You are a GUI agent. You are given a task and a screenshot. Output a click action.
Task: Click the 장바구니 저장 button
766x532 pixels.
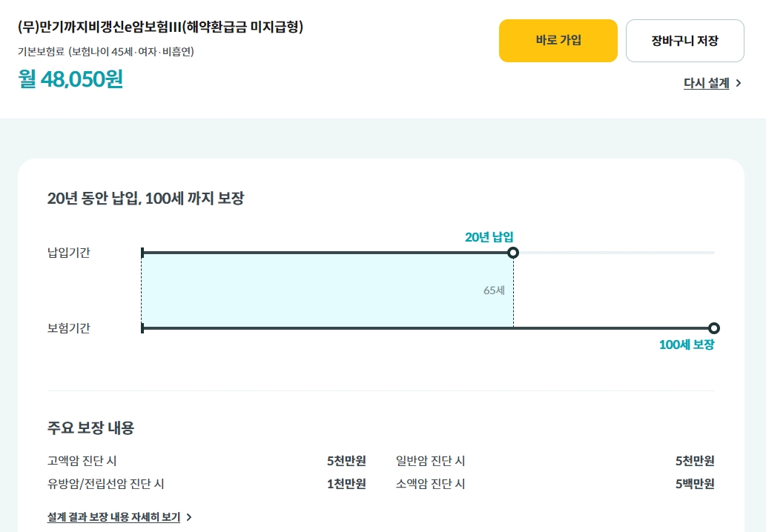[x=685, y=41]
